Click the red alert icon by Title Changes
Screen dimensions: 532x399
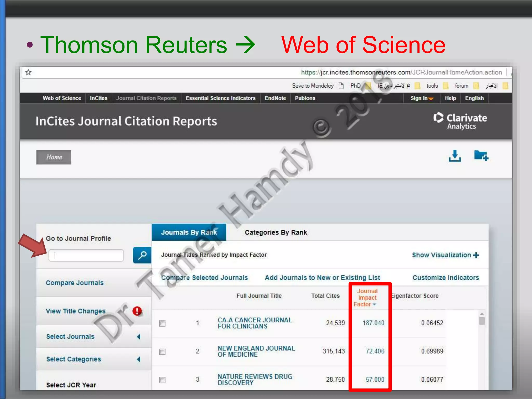click(x=137, y=311)
